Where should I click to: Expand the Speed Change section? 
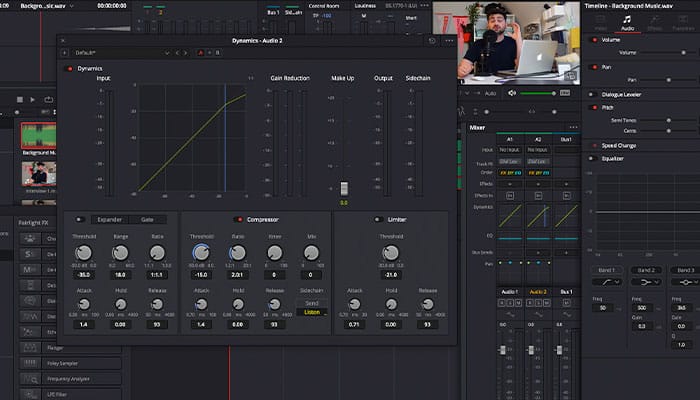618,146
